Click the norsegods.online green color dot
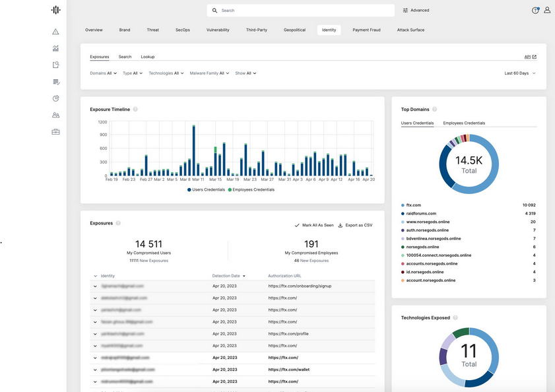 [x=403, y=247]
